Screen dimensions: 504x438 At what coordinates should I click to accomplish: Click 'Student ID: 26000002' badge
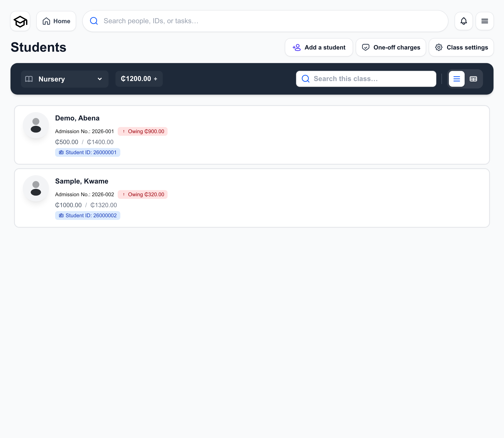point(88,215)
